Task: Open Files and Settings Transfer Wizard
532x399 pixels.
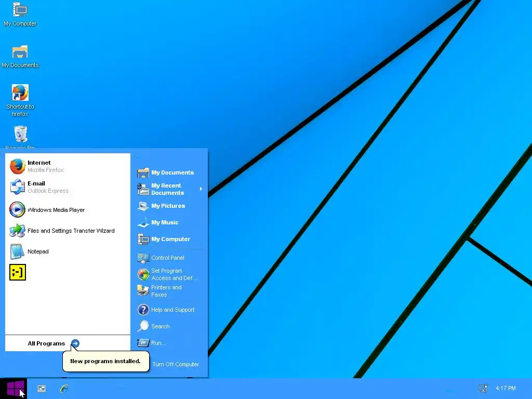Action: (x=68, y=231)
